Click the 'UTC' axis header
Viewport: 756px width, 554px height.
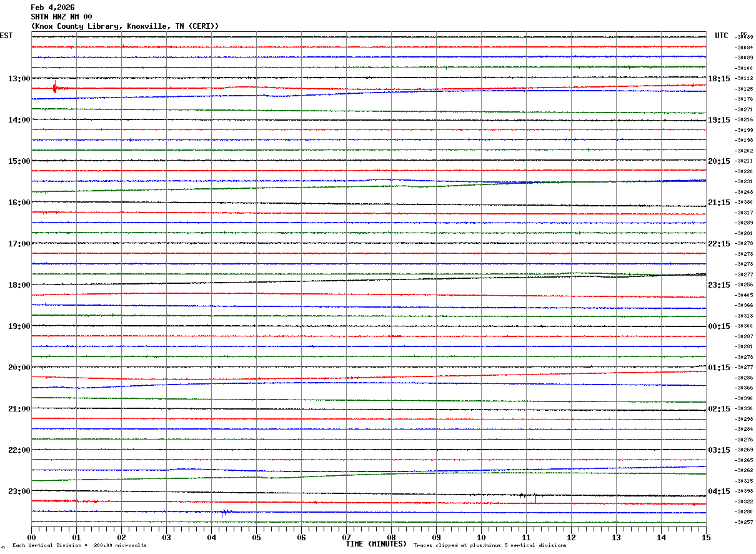(722, 36)
